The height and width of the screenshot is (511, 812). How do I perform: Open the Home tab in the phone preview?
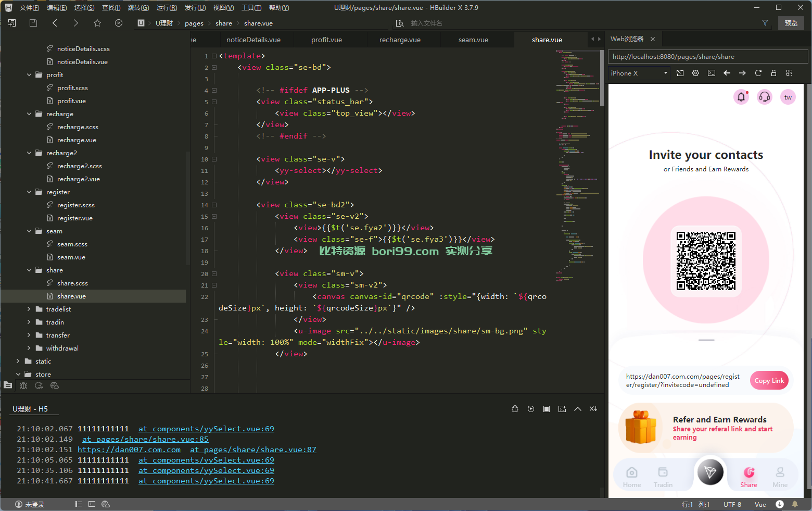(632, 477)
